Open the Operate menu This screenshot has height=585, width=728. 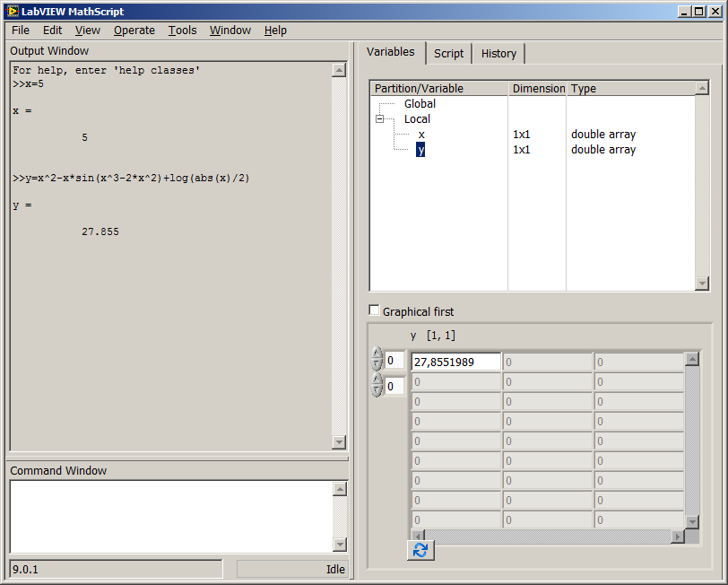point(134,31)
